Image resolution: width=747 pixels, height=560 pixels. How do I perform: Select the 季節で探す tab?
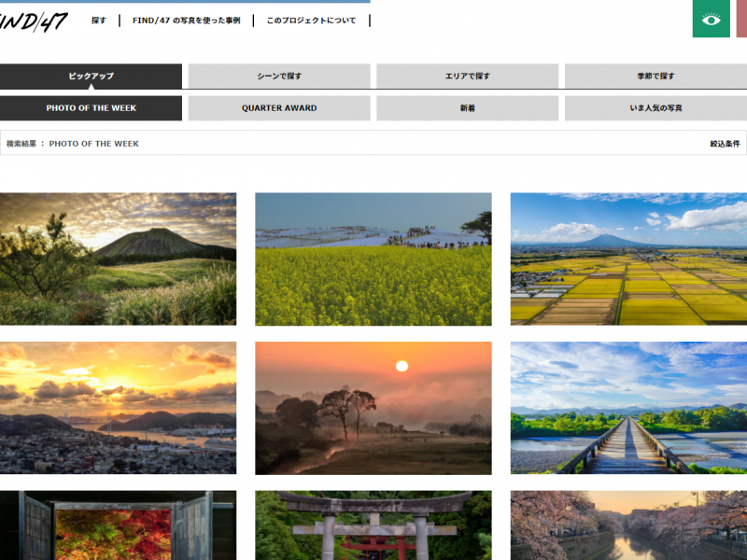(656, 77)
